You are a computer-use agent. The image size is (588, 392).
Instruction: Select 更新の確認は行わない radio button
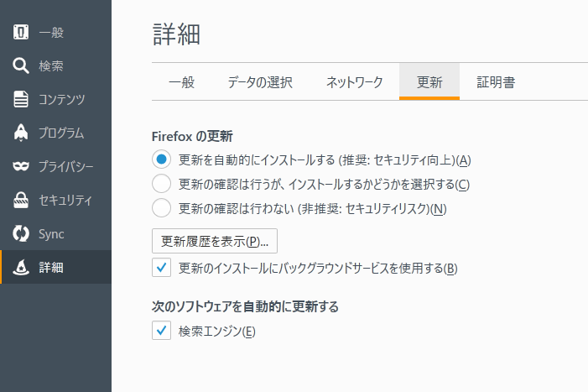point(162,208)
